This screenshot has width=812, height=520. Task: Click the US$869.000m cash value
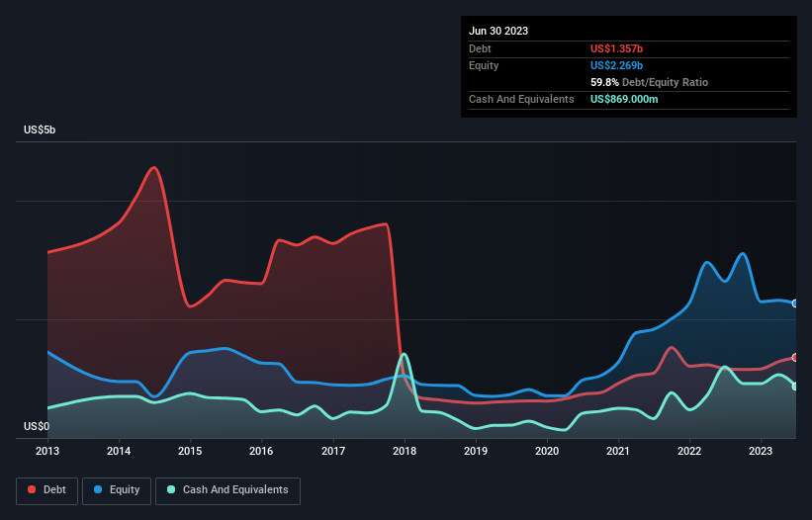click(x=624, y=99)
